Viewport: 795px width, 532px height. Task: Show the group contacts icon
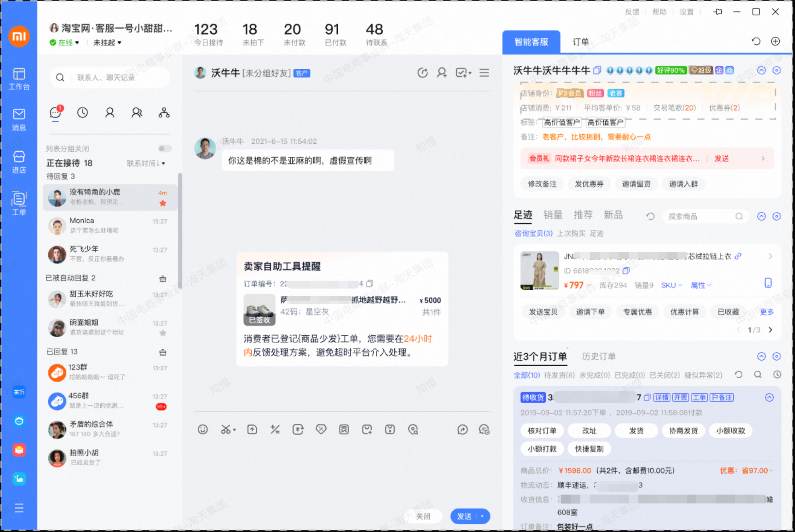(x=137, y=113)
